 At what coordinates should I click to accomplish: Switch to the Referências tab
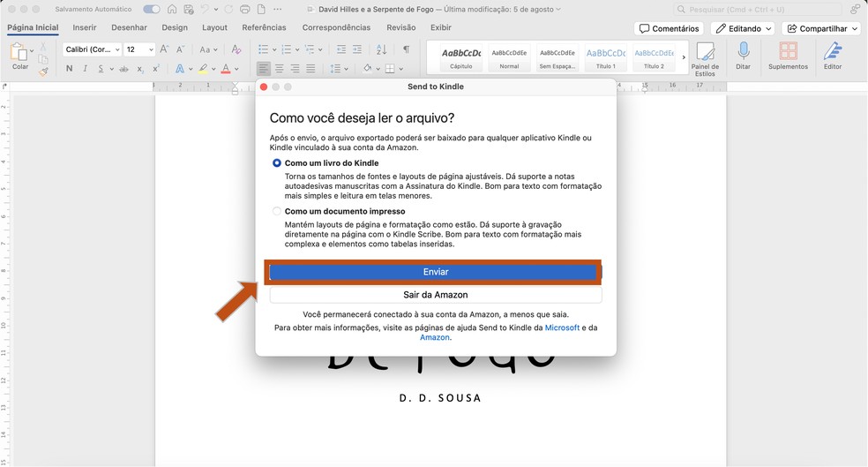tap(264, 27)
